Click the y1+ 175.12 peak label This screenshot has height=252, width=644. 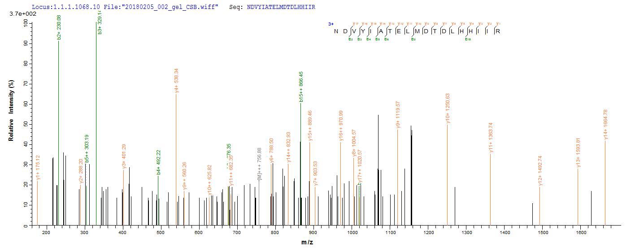pyautogui.click(x=38, y=167)
